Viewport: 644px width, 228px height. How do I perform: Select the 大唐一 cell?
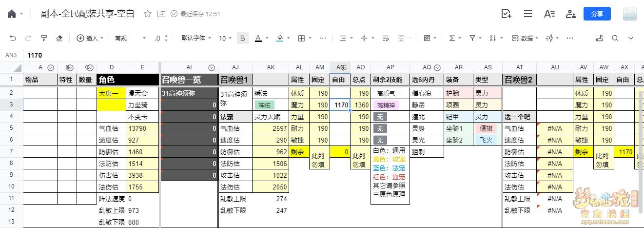[112, 93]
